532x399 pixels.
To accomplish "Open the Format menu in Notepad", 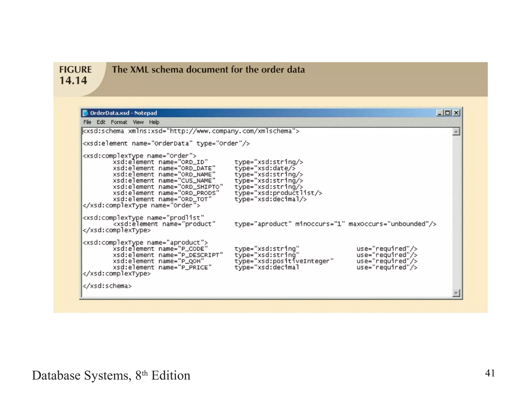I will coord(119,122).
